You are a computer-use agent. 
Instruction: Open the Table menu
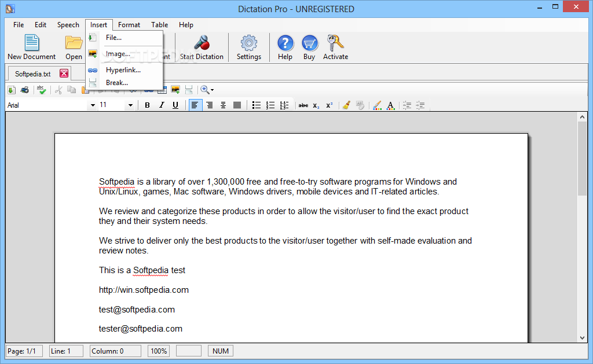coord(160,25)
